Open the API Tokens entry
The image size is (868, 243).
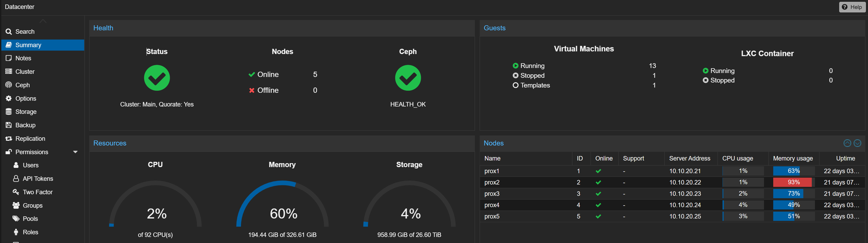click(x=38, y=179)
